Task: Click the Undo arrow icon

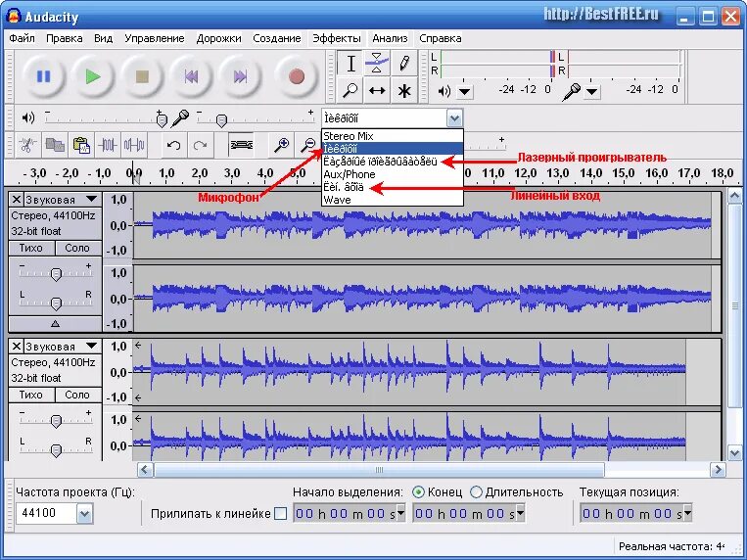Action: (x=173, y=145)
